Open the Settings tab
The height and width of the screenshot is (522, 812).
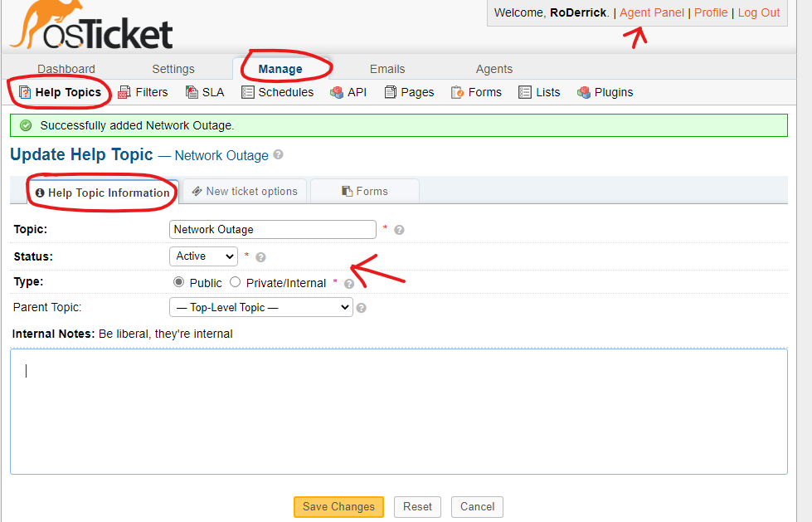pyautogui.click(x=173, y=69)
